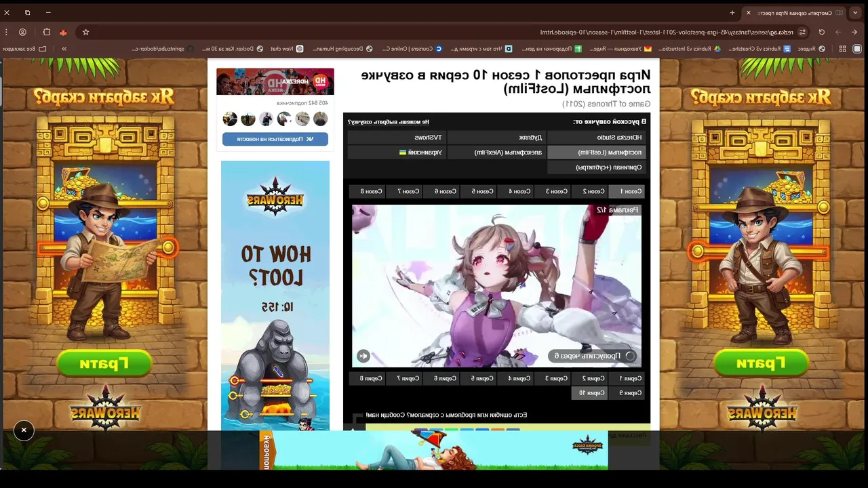This screenshot has height=488, width=868.
Task: Open the 'Все закладки' folder
Action: pos(24,49)
